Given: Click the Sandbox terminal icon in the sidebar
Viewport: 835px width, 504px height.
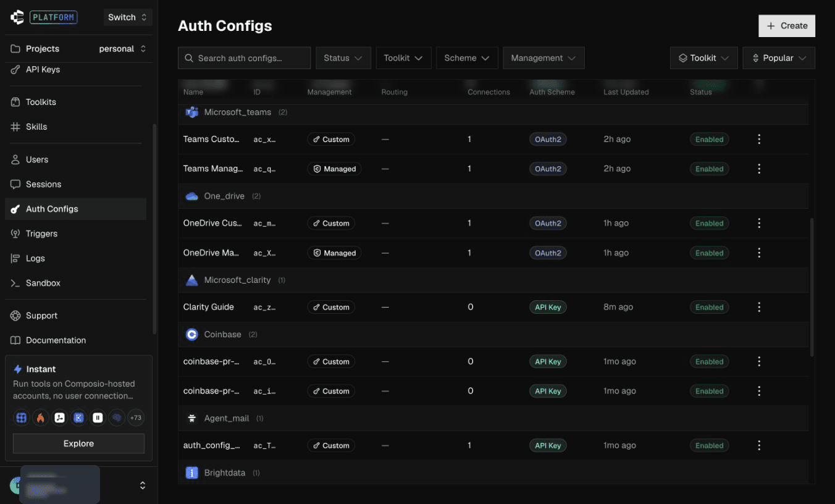Looking at the screenshot, I should (x=15, y=283).
